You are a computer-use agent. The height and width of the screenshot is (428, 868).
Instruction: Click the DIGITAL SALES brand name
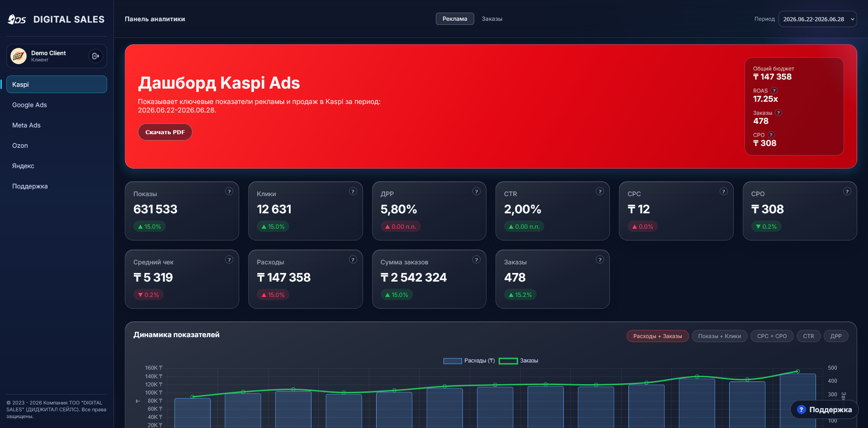[x=69, y=19]
